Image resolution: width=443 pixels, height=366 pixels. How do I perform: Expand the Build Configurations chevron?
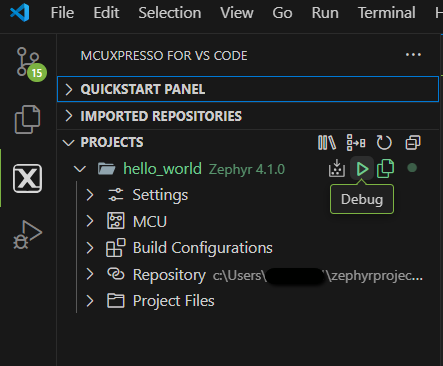pyautogui.click(x=90, y=248)
